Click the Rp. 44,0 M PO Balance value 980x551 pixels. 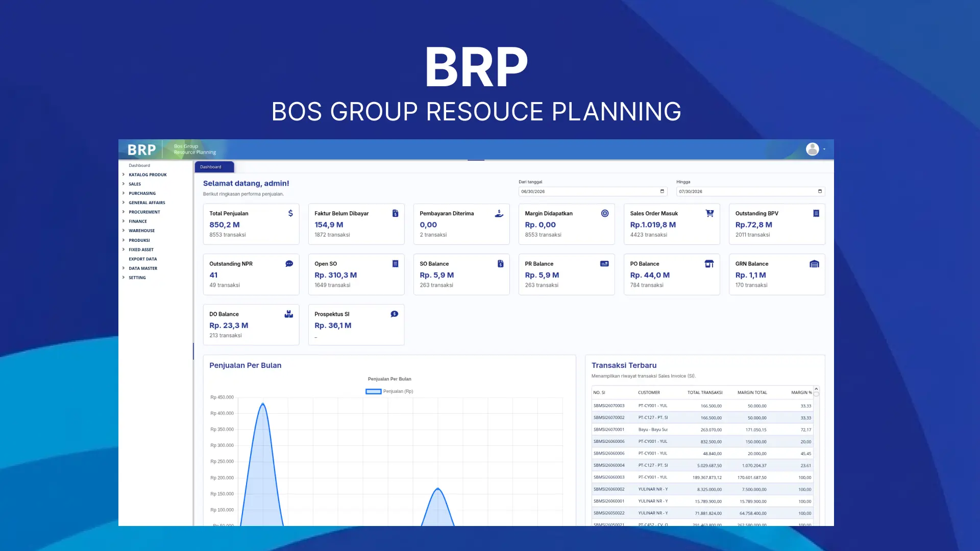click(x=650, y=275)
